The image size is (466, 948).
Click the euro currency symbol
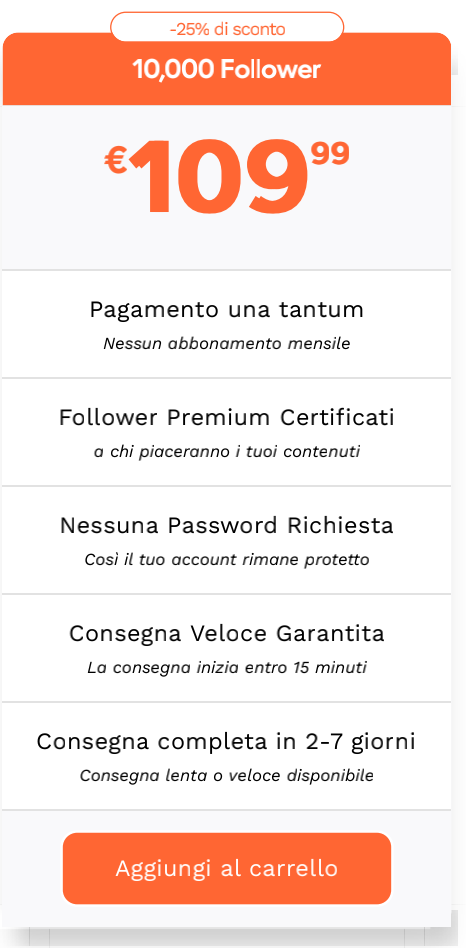coord(115,161)
